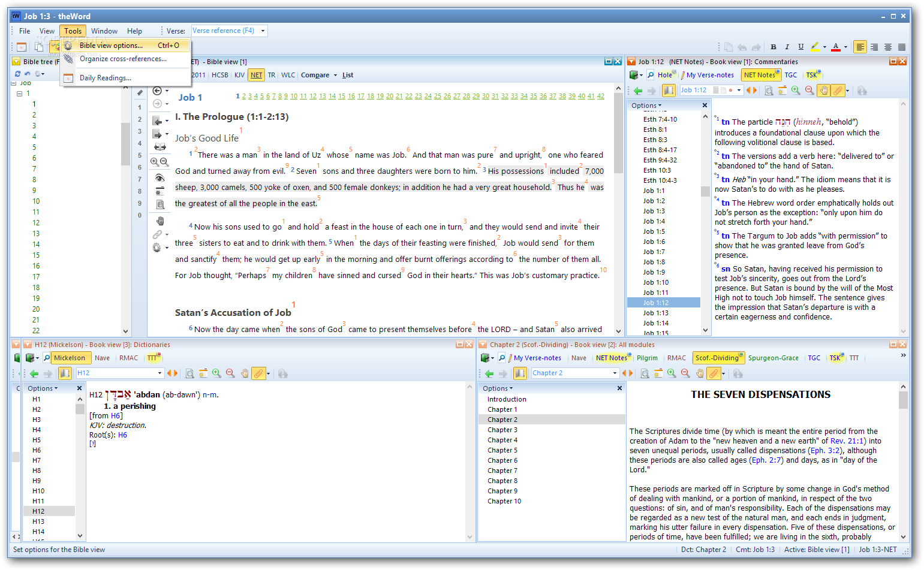The width and height of the screenshot is (924, 570).
Task: Select chapter 13 in Bible tree
Action: [36, 234]
